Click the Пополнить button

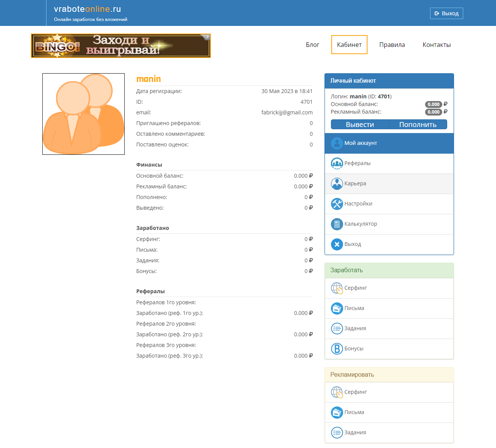pyautogui.click(x=418, y=125)
